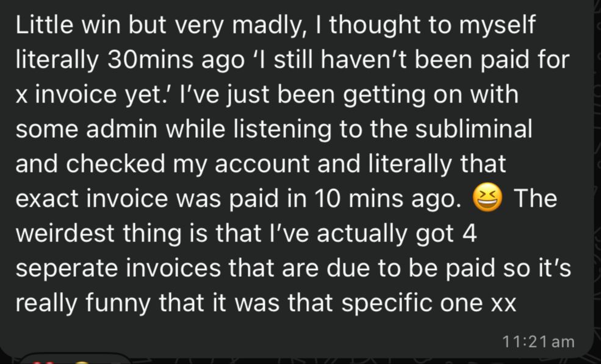Click the phrase 'x invoice yet.'
This screenshot has height=364, width=601.
tap(91, 95)
